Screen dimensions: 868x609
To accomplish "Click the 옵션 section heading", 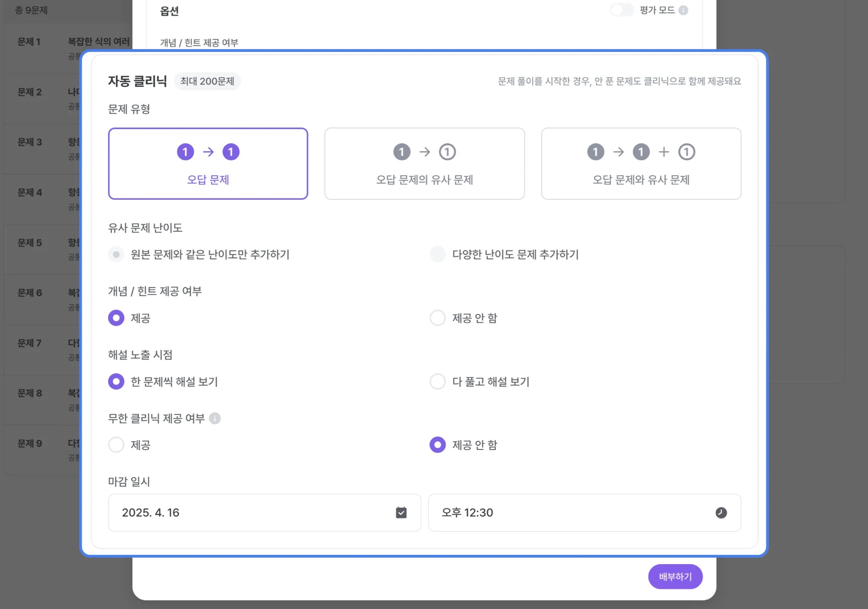I will pos(169,11).
